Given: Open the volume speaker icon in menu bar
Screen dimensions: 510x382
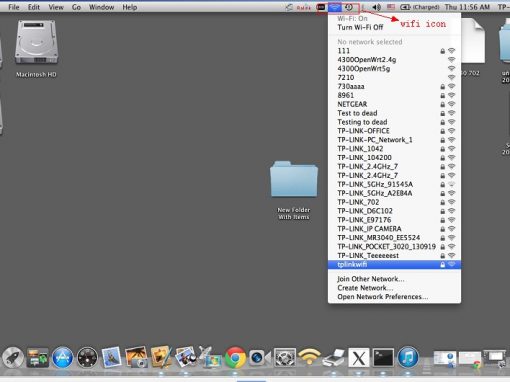Looking at the screenshot, I should click(377, 7).
